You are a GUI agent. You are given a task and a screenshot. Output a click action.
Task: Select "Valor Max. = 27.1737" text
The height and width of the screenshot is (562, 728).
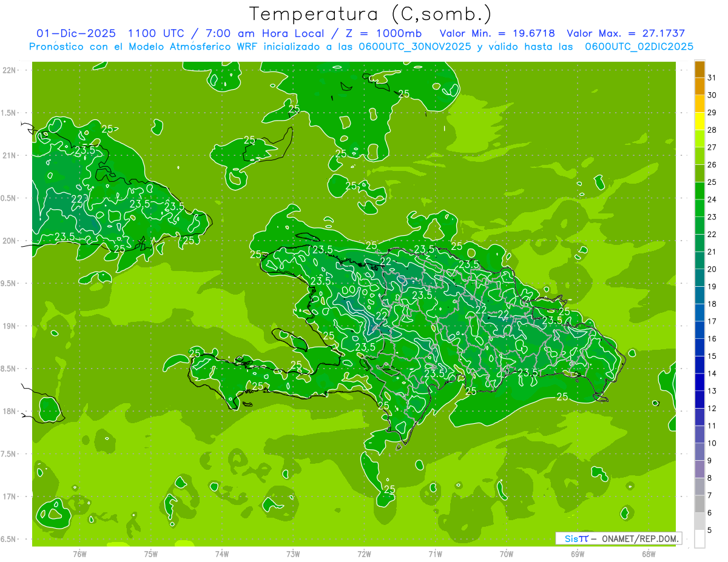(625, 33)
